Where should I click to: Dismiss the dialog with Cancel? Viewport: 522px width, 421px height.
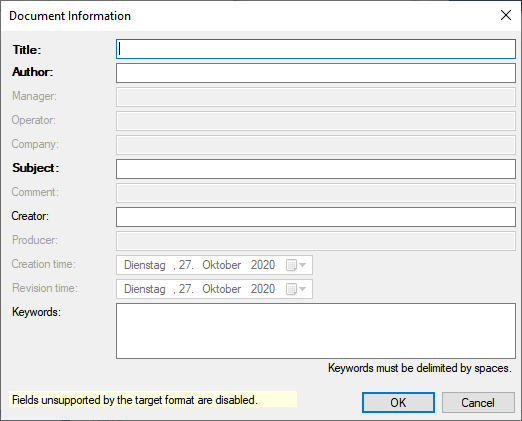[x=478, y=403]
